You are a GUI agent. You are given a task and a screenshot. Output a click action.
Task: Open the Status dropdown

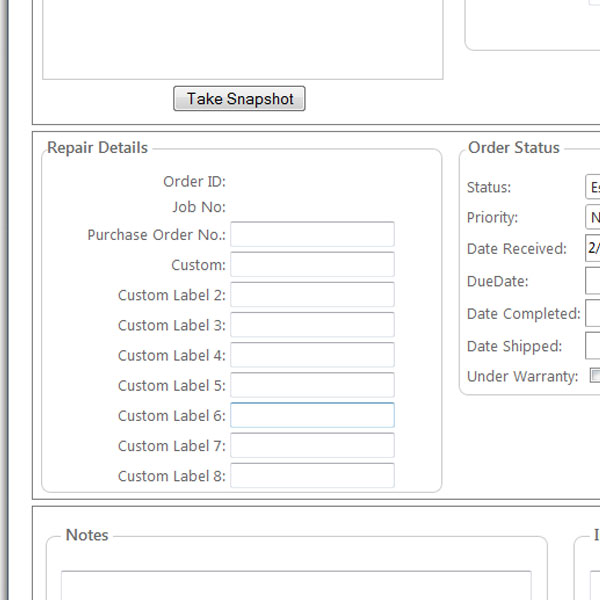[x=593, y=187]
